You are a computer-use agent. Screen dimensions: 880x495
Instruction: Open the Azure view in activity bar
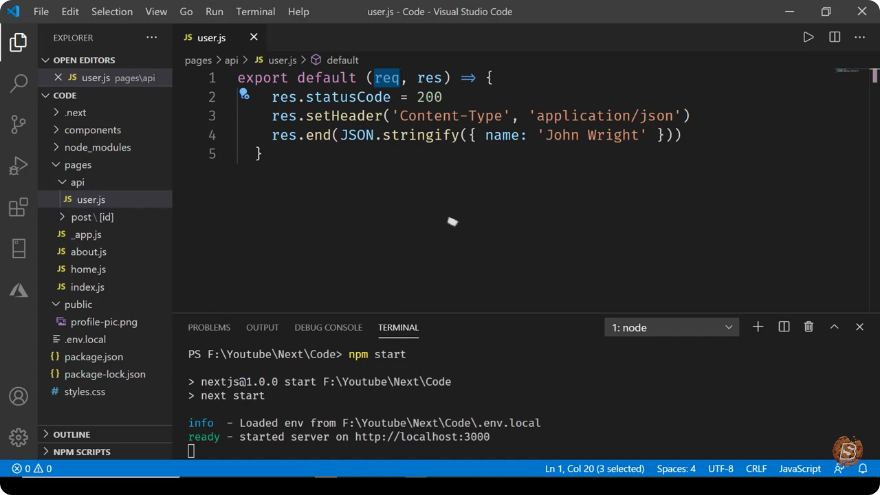(19, 290)
